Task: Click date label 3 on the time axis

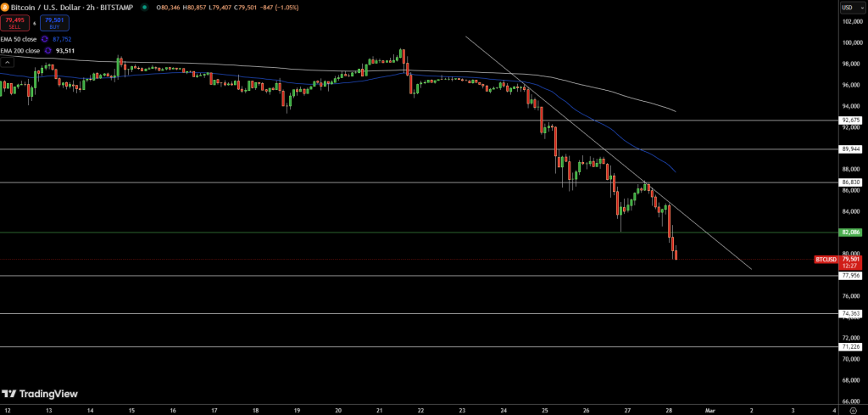Action: (x=793, y=411)
